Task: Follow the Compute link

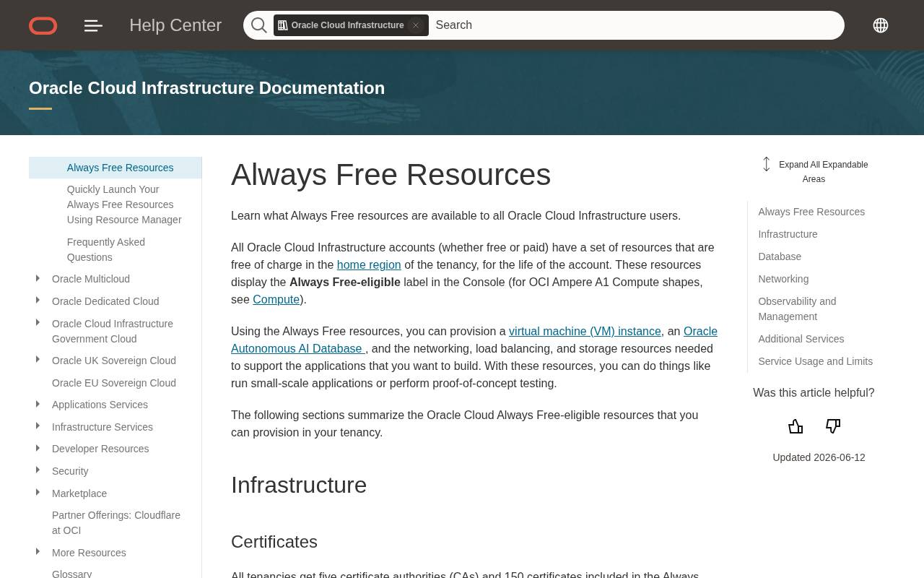Action: (x=276, y=299)
